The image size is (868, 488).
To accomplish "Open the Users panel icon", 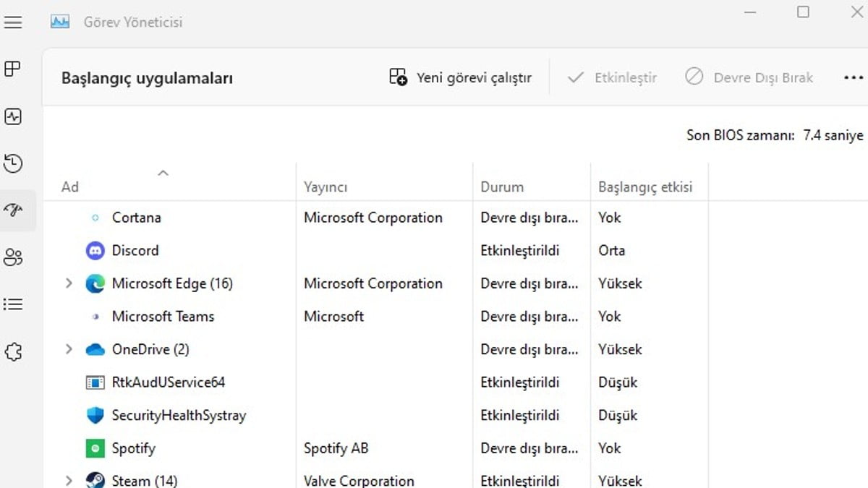I will pos(13,256).
